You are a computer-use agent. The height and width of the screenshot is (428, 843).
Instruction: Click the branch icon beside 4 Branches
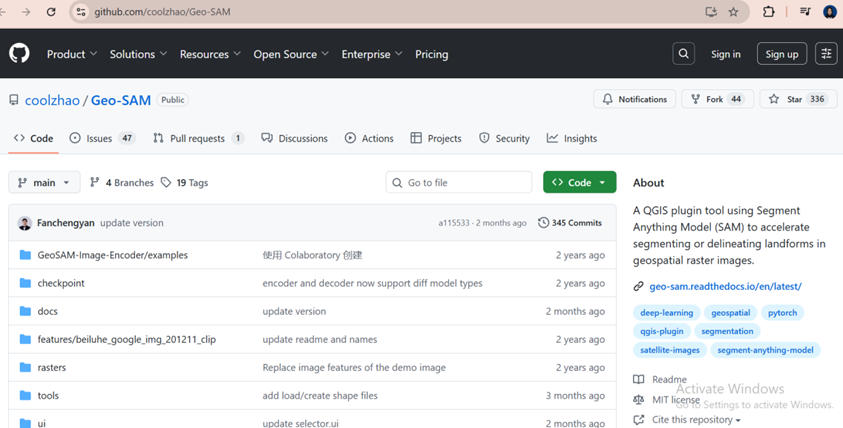tap(95, 182)
